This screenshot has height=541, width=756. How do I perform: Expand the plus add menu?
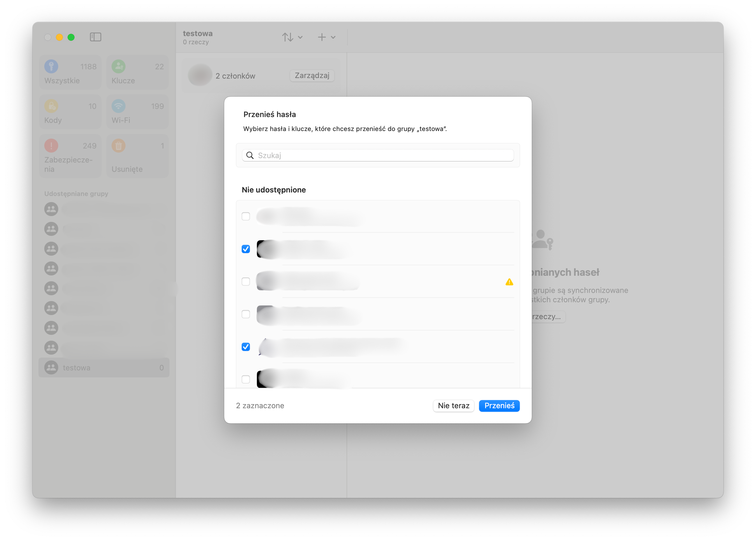click(326, 37)
